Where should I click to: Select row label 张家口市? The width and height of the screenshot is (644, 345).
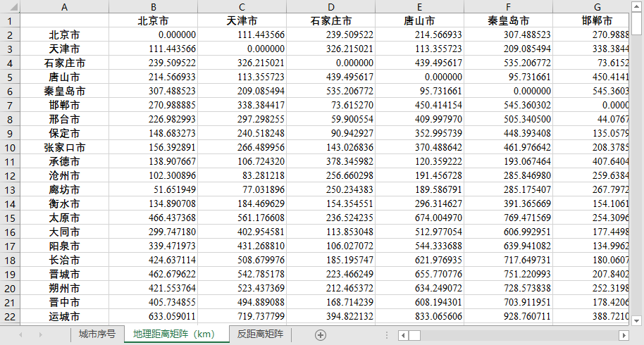(x=65, y=148)
